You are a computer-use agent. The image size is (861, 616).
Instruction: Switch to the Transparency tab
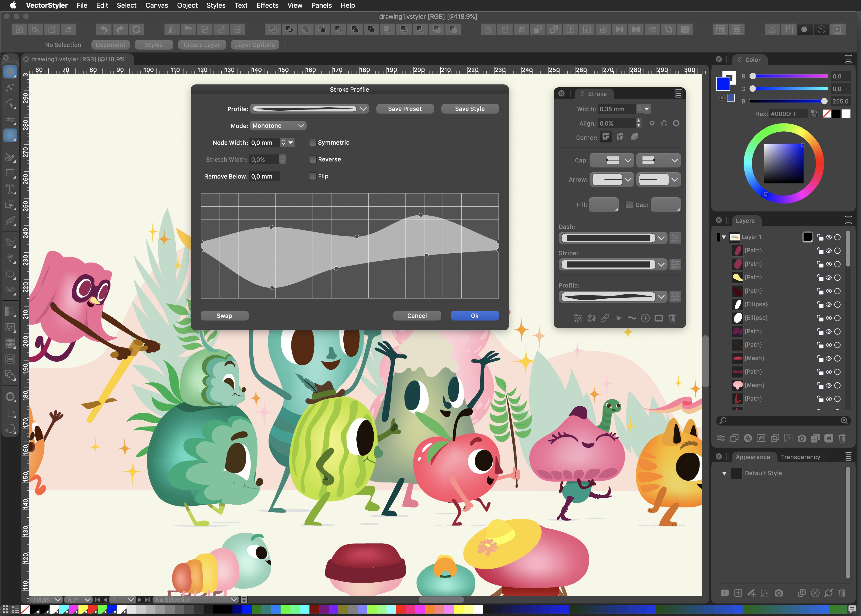pyautogui.click(x=800, y=457)
